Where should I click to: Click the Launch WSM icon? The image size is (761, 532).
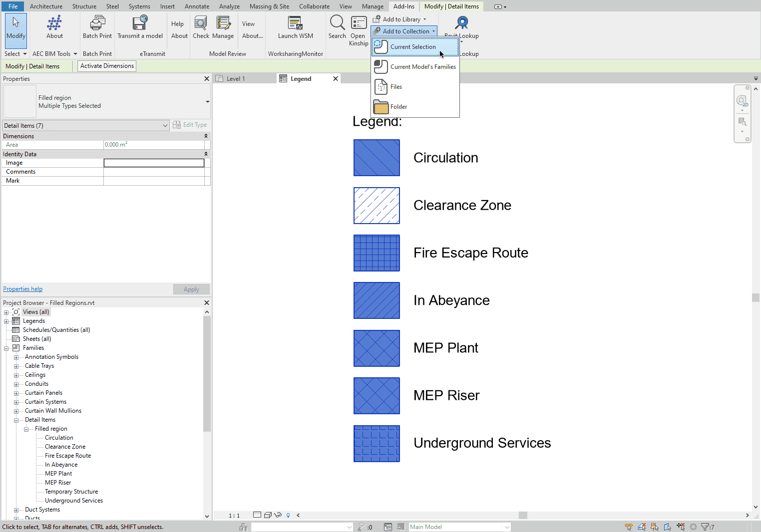[x=295, y=26]
